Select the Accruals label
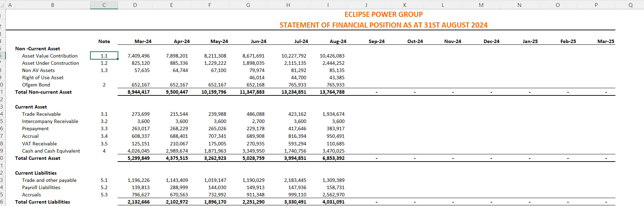Viewport: 644px width, 206px height. pos(31,195)
